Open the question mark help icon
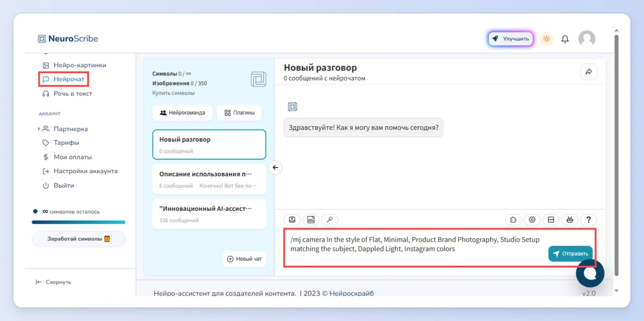Image resolution: width=644 pixels, height=321 pixels. tap(588, 220)
